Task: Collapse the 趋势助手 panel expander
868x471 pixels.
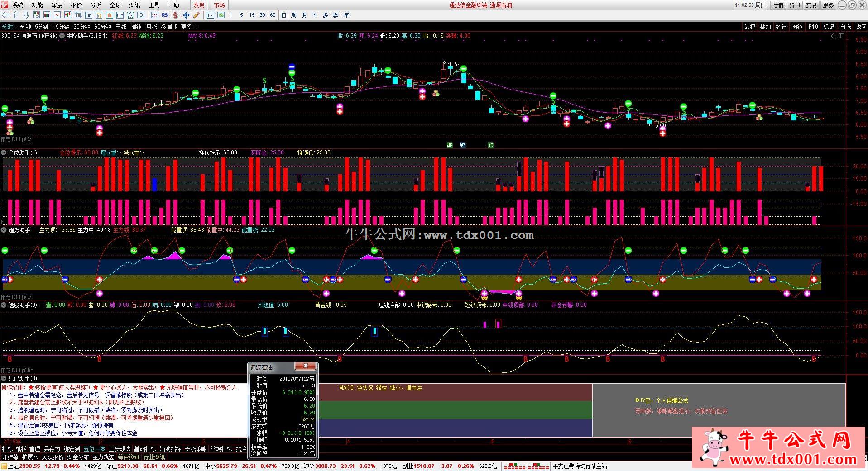Action: (x=4, y=230)
